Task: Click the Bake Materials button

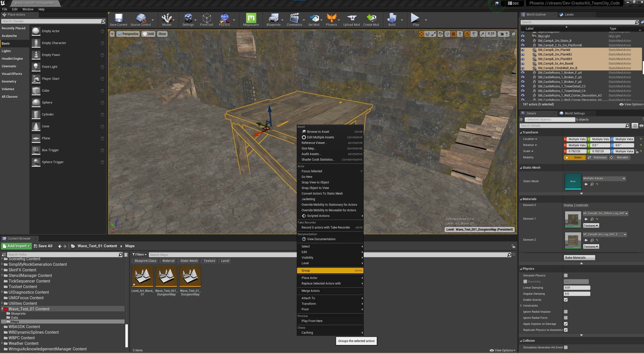Action: [x=579, y=257]
